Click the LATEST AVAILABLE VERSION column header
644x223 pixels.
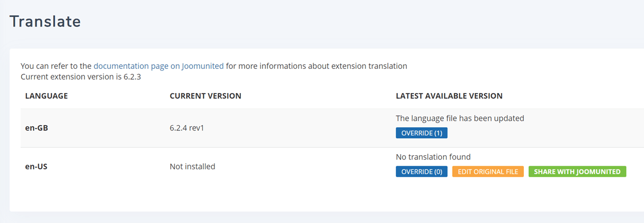(x=449, y=96)
